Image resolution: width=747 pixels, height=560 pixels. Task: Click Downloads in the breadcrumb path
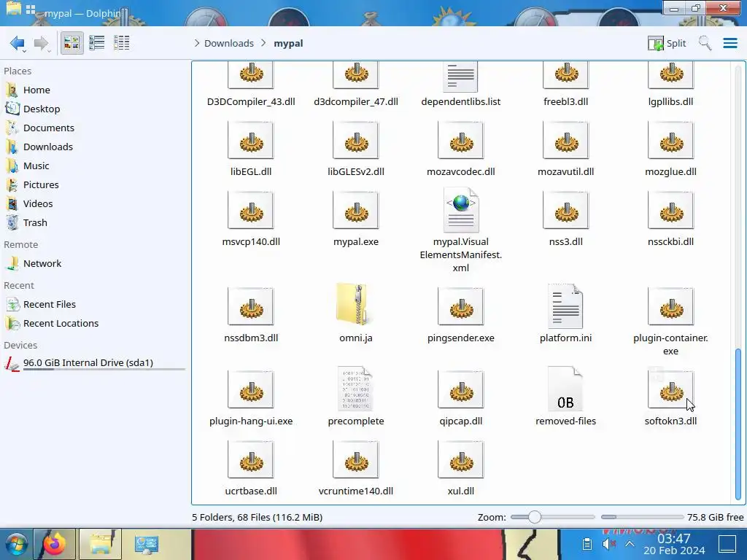click(x=228, y=43)
